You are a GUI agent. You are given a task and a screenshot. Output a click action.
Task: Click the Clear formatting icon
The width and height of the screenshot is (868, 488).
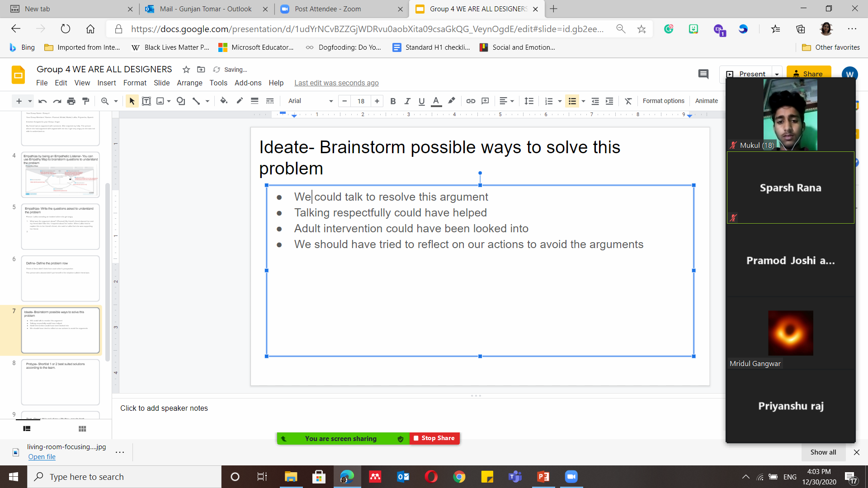click(628, 101)
